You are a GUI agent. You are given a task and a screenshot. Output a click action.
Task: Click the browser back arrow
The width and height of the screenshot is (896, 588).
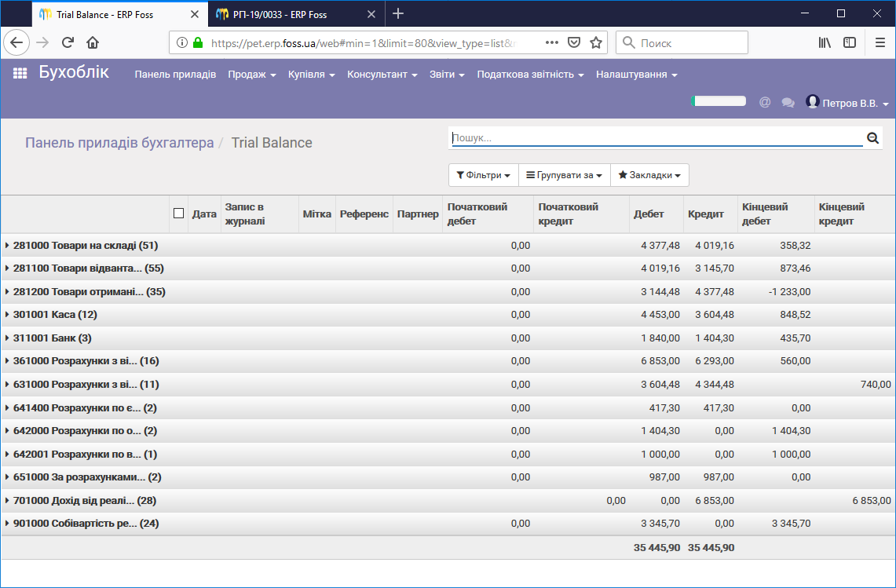click(16, 43)
